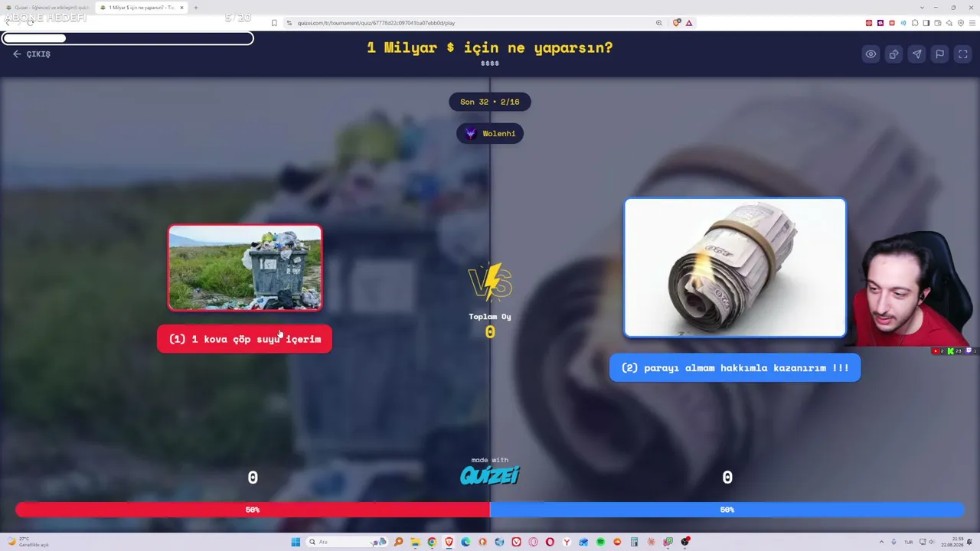The width and height of the screenshot is (980, 551).
Task: Choose option (2) parayı almam hakkımla kazanırım
Action: coord(735,368)
